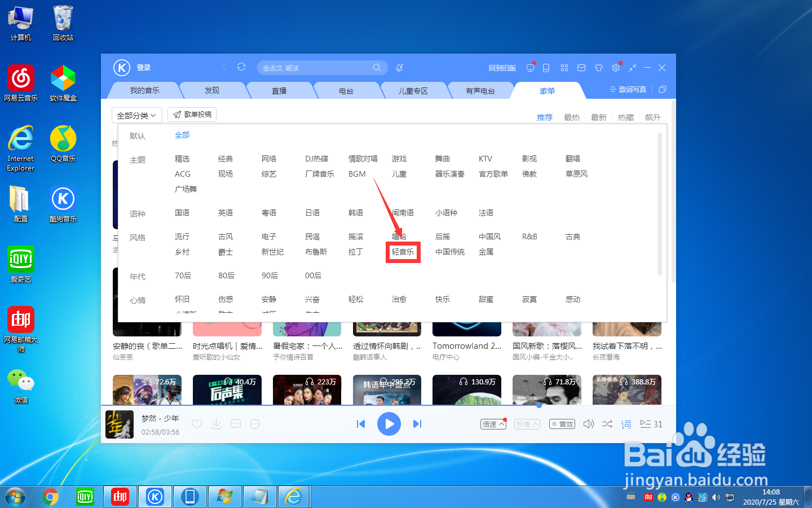Viewport: 812px width, 508px height.
Task: Open the apps grid icon
Action: coord(564,68)
